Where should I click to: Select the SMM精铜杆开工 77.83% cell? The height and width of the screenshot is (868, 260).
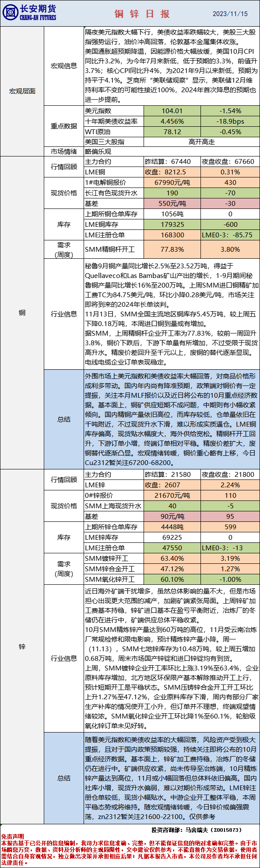click(172, 250)
